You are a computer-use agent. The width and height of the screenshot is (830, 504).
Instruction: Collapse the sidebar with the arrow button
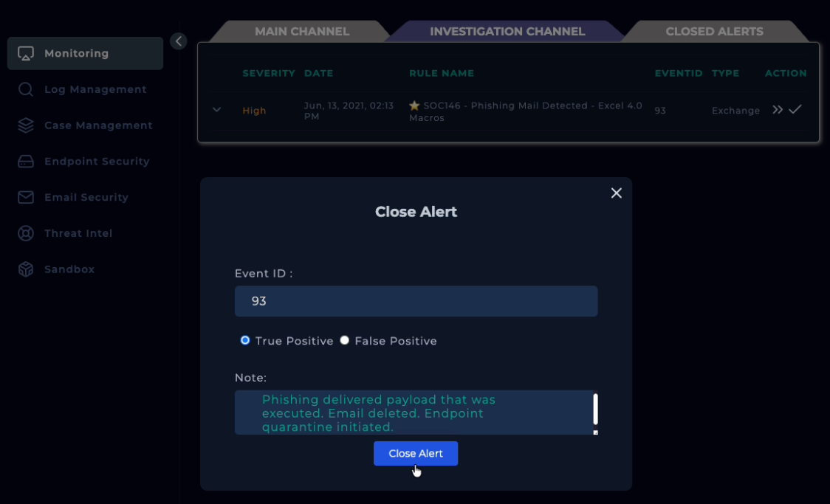click(179, 41)
